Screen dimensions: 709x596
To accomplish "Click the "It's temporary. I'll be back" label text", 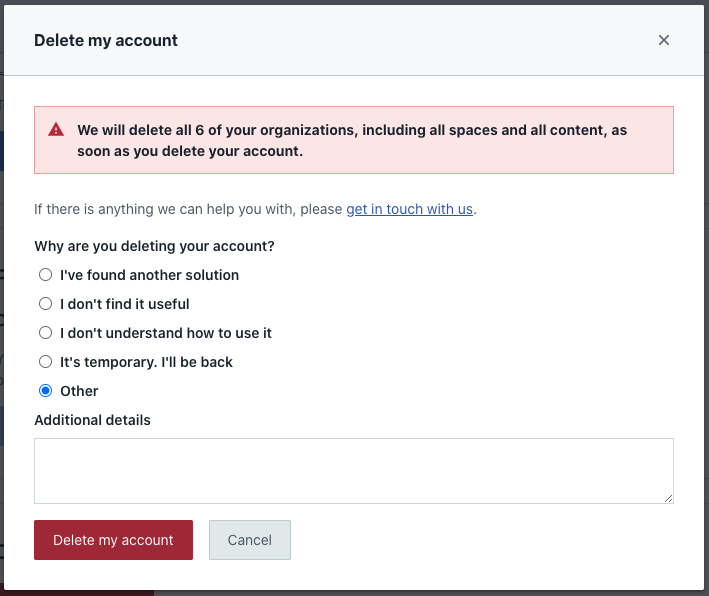I will pyautogui.click(x=146, y=362).
